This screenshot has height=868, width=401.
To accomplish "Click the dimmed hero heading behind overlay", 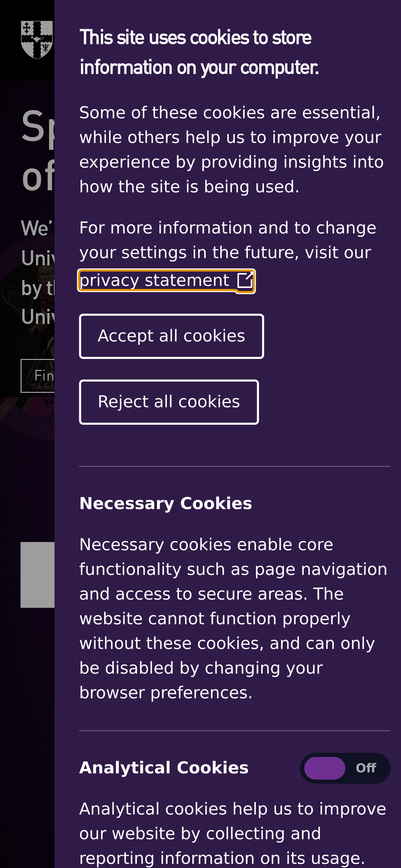I will click(38, 151).
